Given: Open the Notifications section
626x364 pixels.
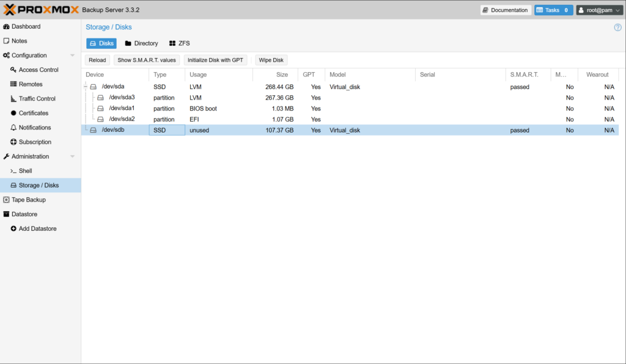Looking at the screenshot, I should click(35, 128).
